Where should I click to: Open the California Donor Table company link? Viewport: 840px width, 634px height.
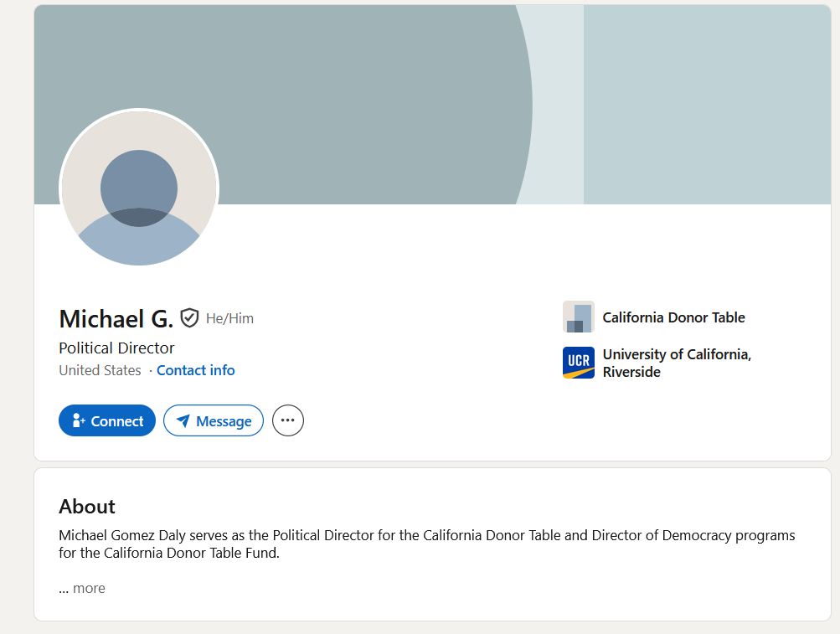673,317
